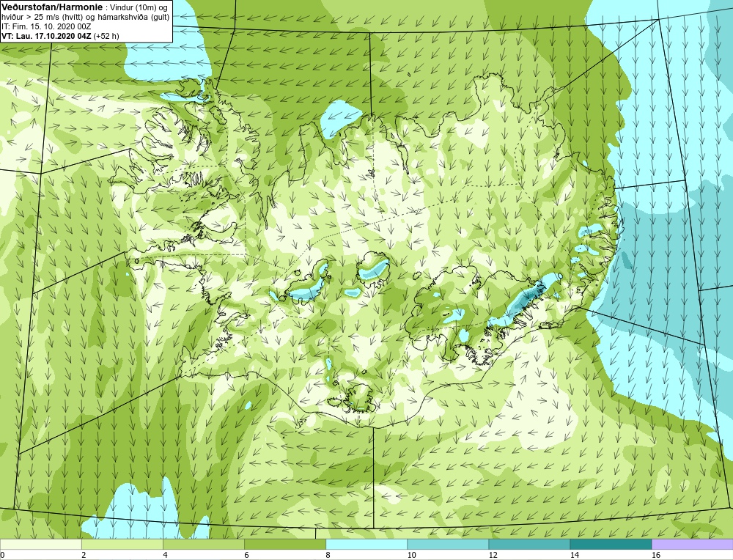Click the legend label '8'
This screenshot has height=560, width=733.
click(x=328, y=555)
